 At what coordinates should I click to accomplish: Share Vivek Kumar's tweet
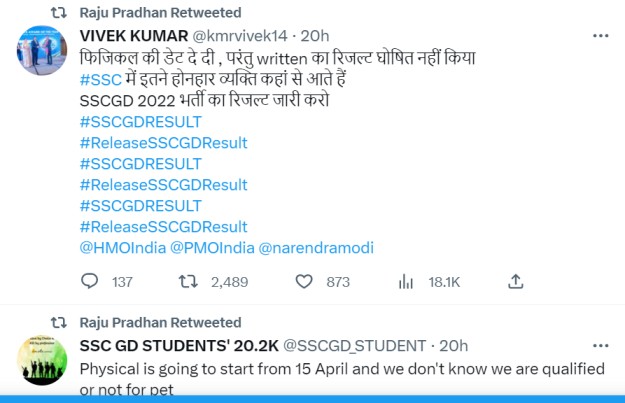pyautogui.click(x=514, y=282)
